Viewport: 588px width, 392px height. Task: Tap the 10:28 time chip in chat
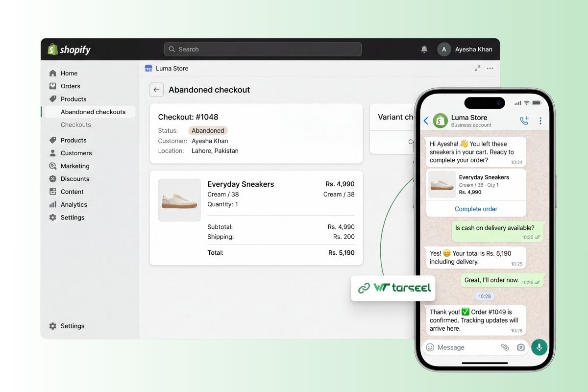coord(484,296)
